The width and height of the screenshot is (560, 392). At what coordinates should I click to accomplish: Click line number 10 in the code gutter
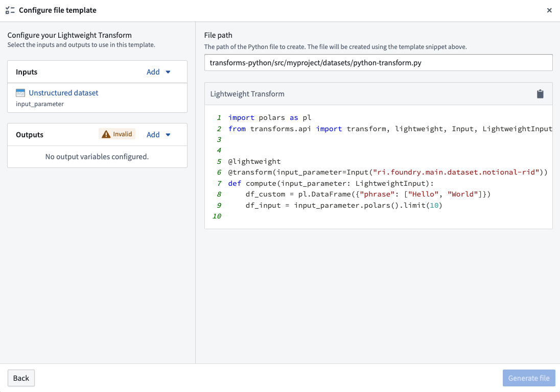pos(217,216)
